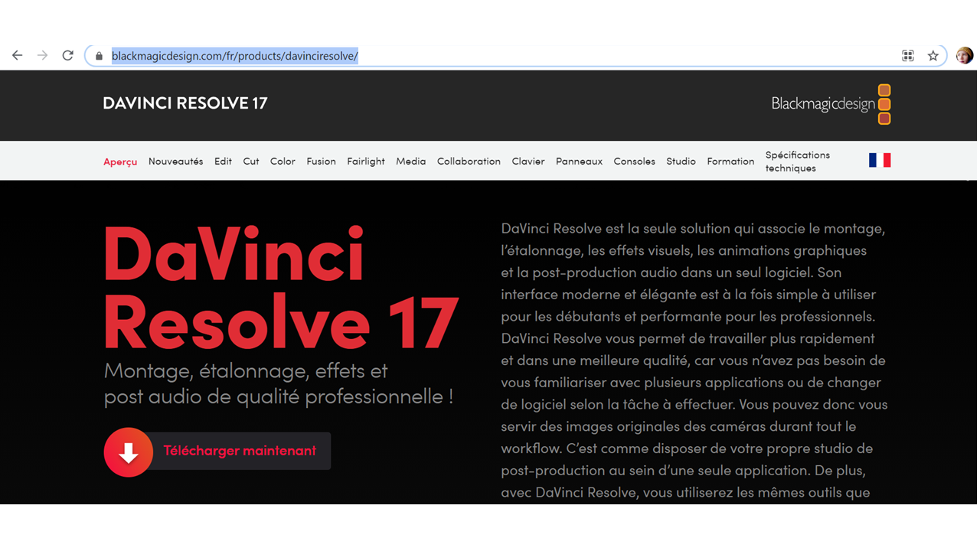Select the French flag language selector

click(880, 160)
